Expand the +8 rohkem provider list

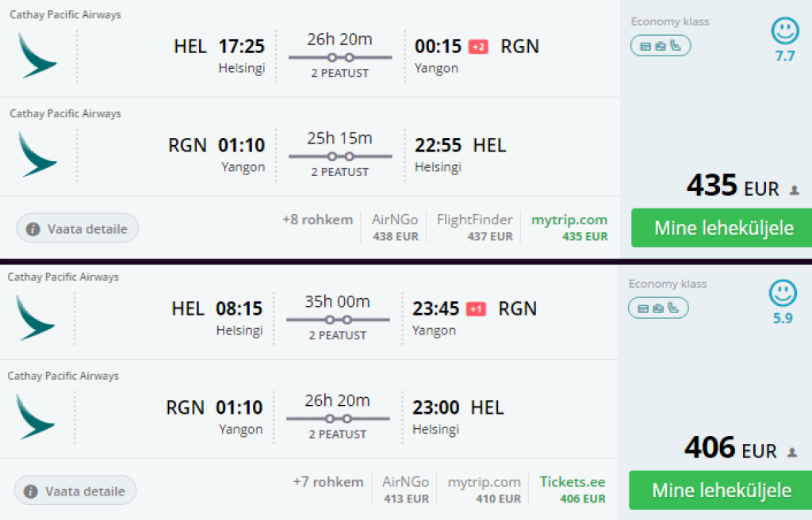(317, 220)
